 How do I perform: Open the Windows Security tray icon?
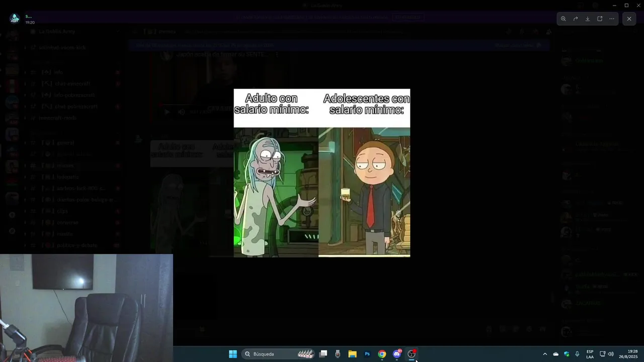[567, 354]
